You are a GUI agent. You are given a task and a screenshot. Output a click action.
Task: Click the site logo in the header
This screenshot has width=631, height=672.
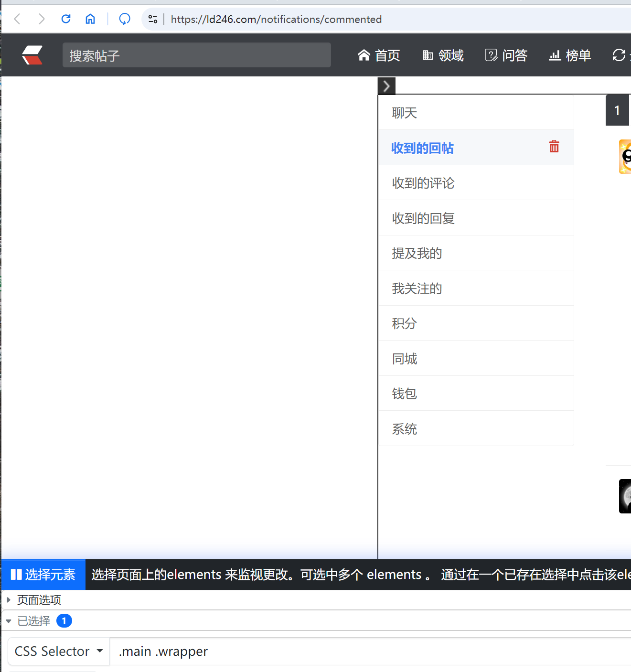32,55
